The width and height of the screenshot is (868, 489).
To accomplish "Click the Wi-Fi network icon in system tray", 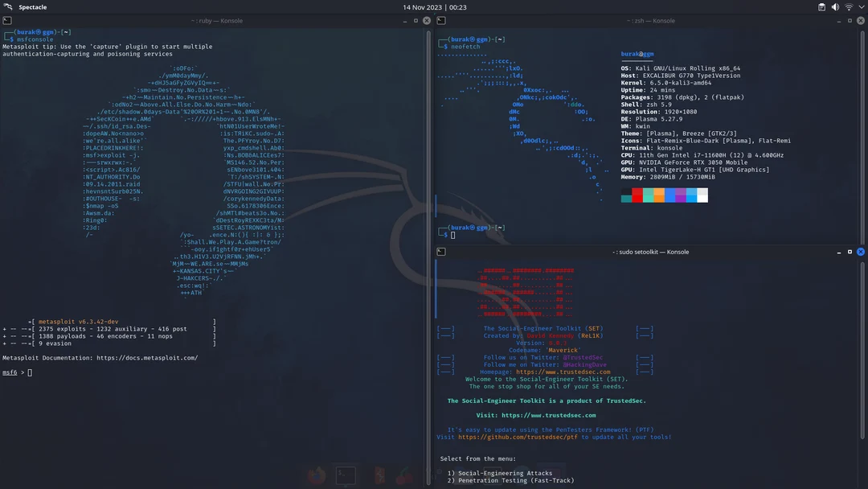I will 848,6.
